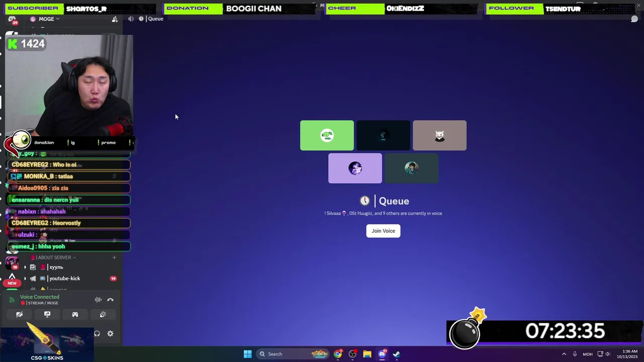Toggle noise suppression waveform icon
Viewport: 644px width, 362px height.
pos(98,300)
